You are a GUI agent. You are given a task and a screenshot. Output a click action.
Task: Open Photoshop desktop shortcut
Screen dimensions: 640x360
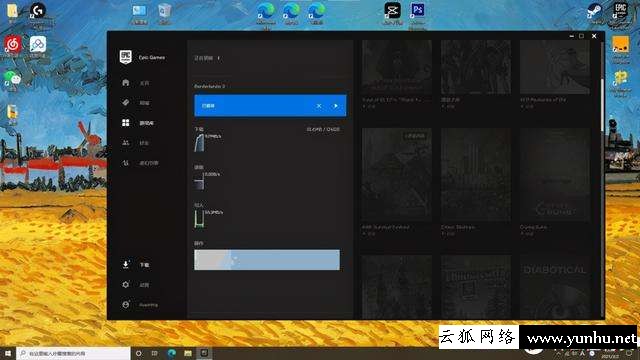click(x=417, y=12)
